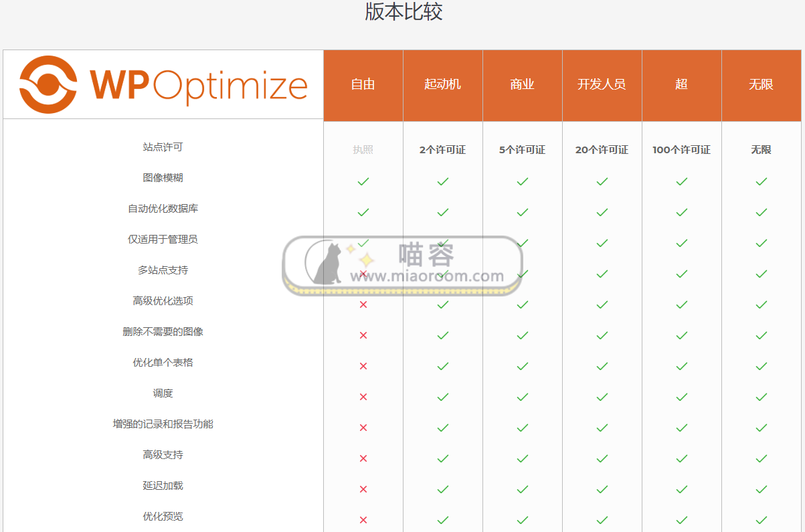Click 无限 checkmark for 自动优化数据库
Screen dimensions: 805x532
[762, 212]
